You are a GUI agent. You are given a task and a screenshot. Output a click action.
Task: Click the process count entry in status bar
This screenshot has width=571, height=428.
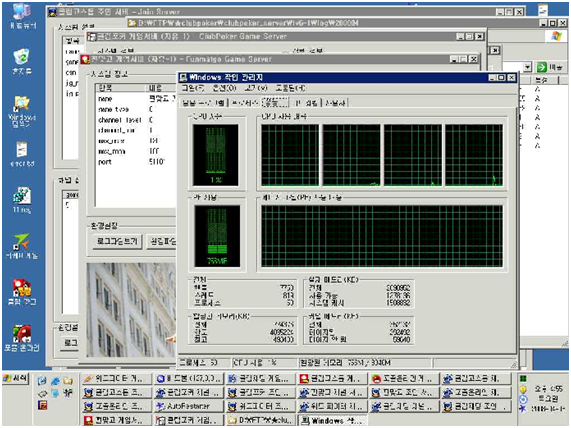(x=204, y=363)
